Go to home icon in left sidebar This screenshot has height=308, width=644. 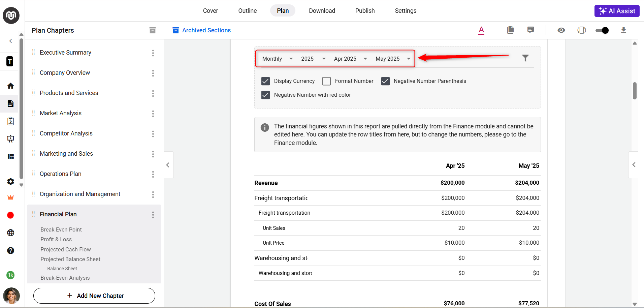pyautogui.click(x=10, y=86)
